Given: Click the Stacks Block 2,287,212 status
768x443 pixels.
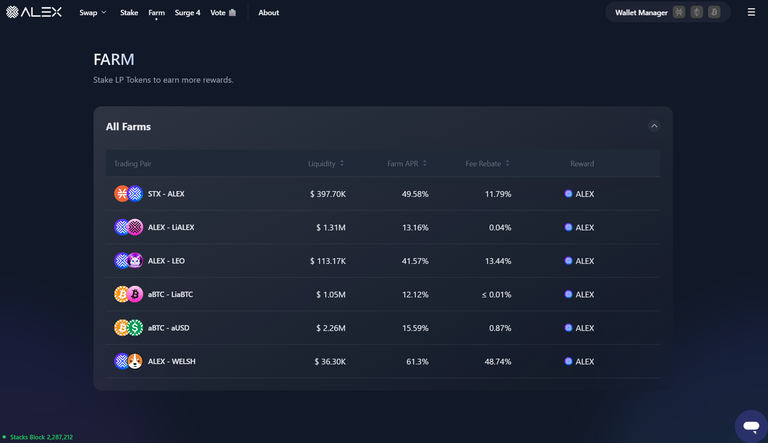Looking at the screenshot, I should 41,437.
